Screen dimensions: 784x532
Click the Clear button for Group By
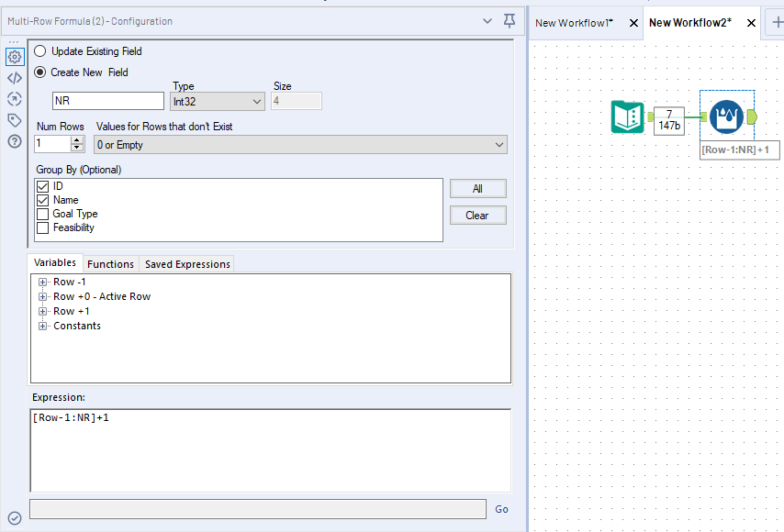[x=479, y=214]
